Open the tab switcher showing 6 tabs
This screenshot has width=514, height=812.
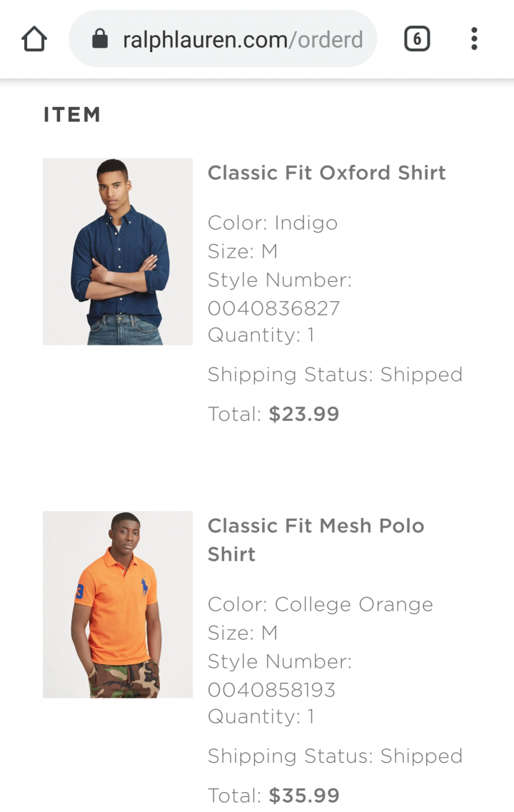point(417,39)
